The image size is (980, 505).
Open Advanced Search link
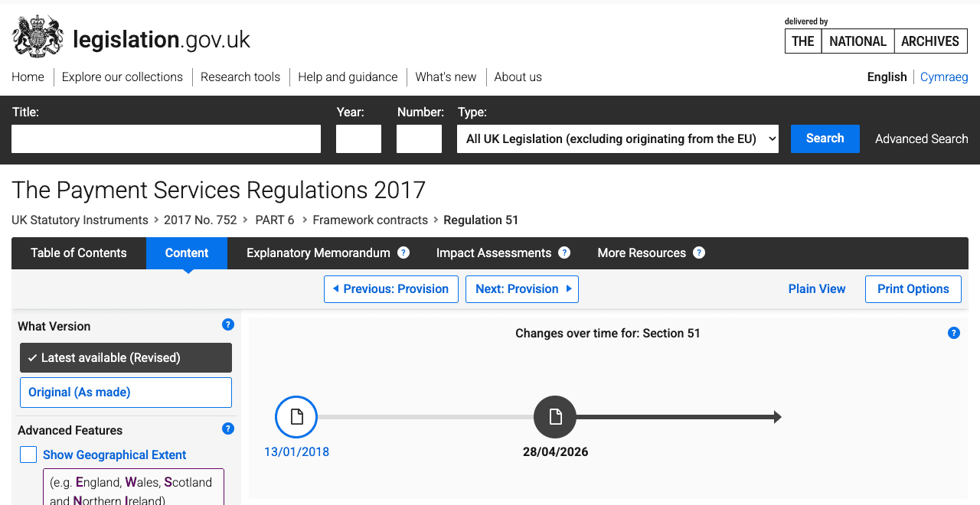922,139
